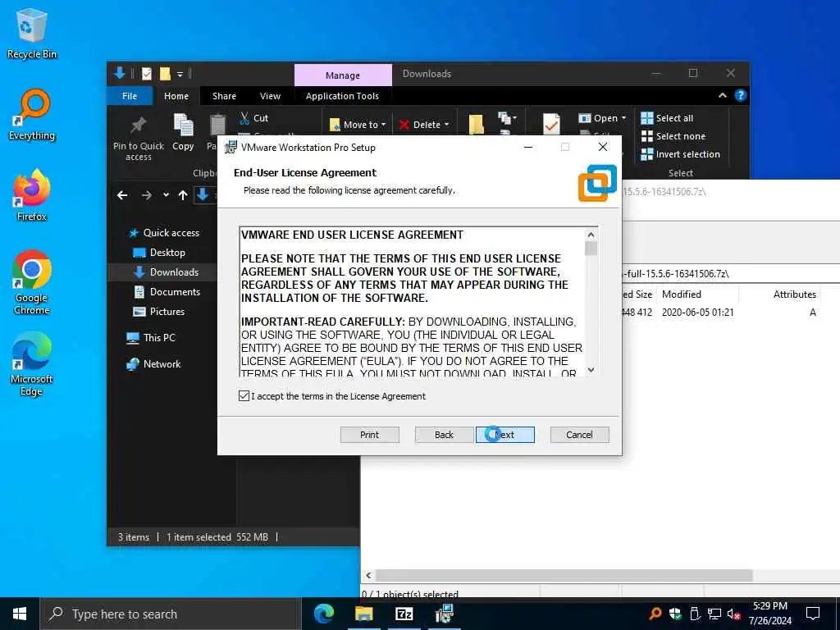840x630 pixels.
Task: Select Pictures in navigation pane
Action: click(158, 312)
